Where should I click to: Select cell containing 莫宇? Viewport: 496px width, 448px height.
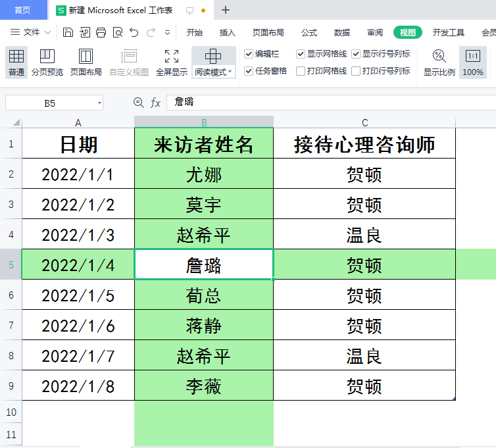click(204, 204)
